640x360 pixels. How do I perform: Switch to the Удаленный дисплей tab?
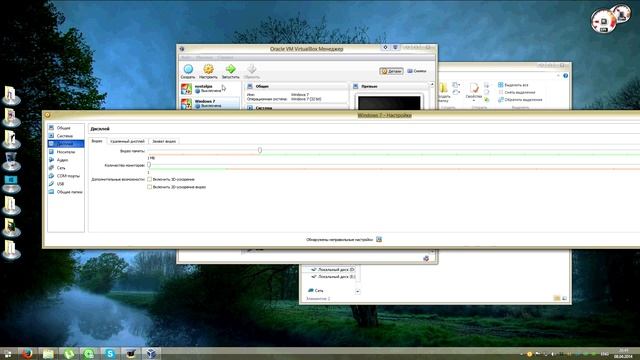tap(127, 141)
